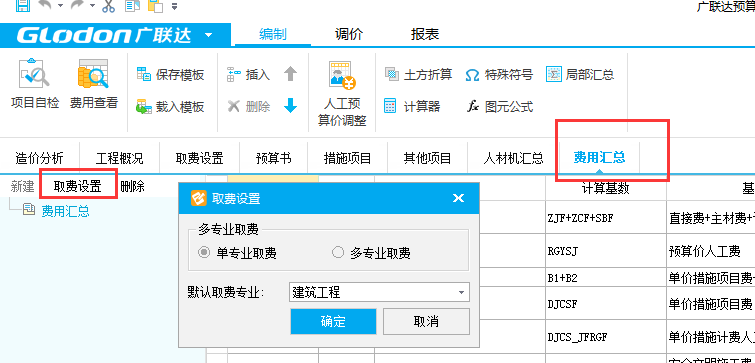The image size is (755, 363).
Task: Open 人工预算价调整 labor price adjustment
Action: point(342,93)
